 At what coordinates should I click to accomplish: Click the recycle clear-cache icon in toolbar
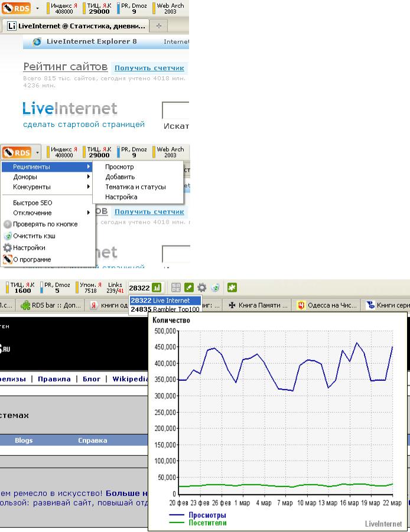pyautogui.click(x=215, y=288)
